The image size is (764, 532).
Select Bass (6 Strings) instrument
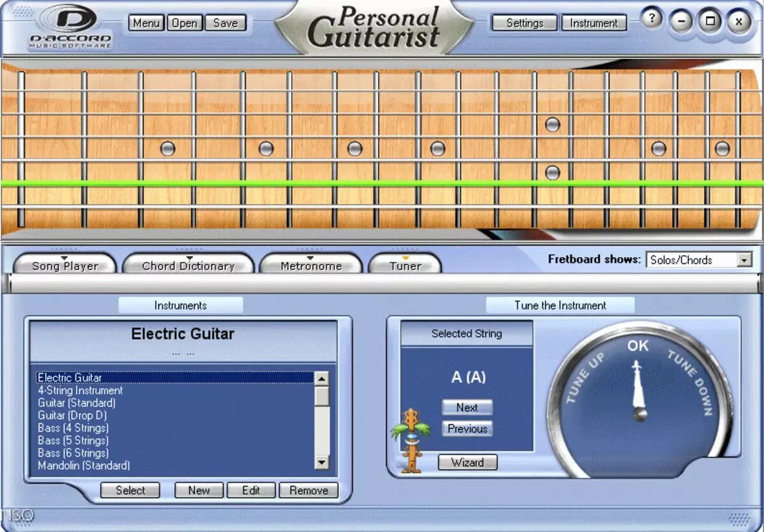(x=175, y=453)
